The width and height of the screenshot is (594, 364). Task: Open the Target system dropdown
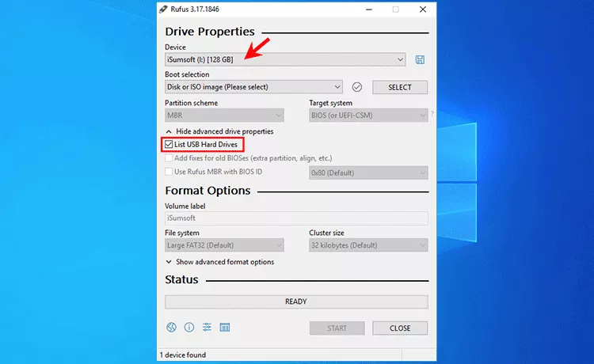(x=368, y=116)
